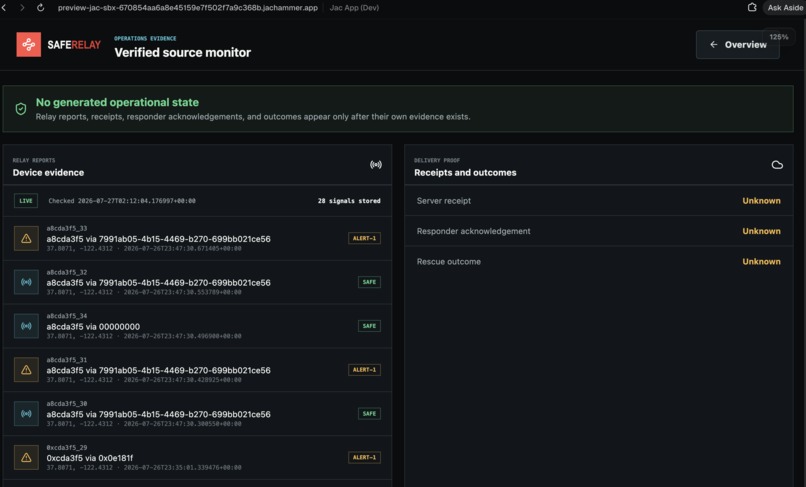The height and width of the screenshot is (487, 806).
Task: Click the SafeRelay red logo icon
Action: coord(28,44)
